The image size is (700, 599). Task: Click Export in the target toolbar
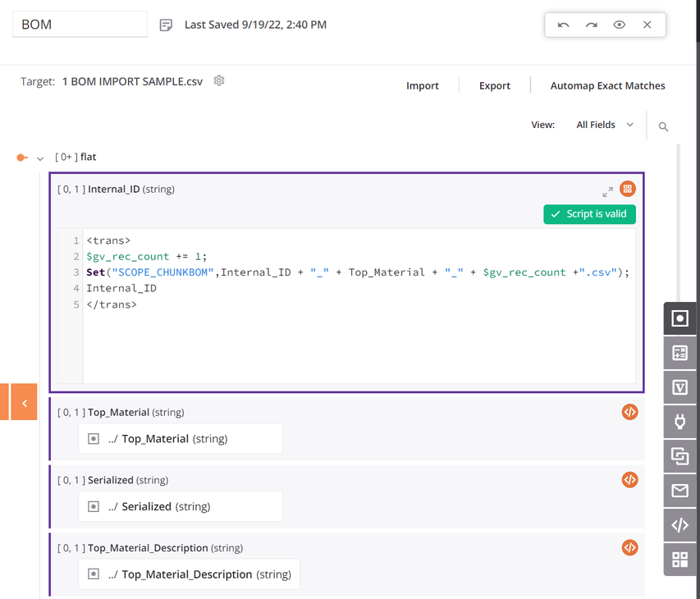coord(495,85)
